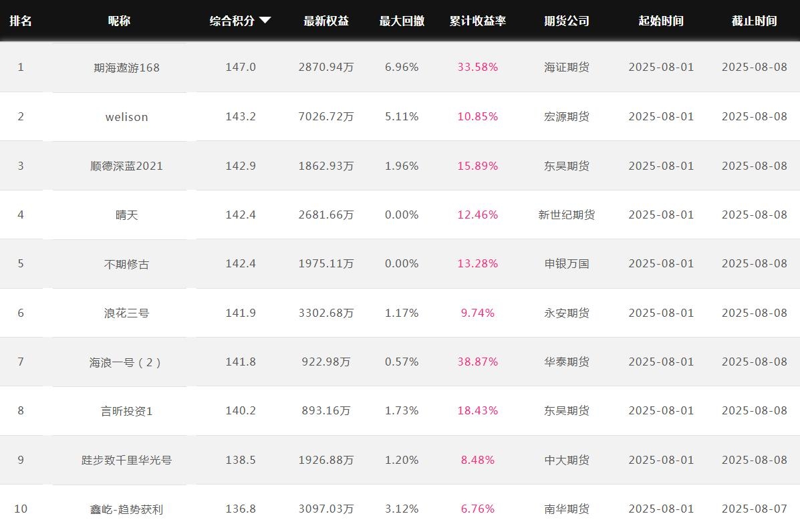Viewport: 800px width, 532px height.
Task: Click futures company 中大期货
Action: click(566, 460)
